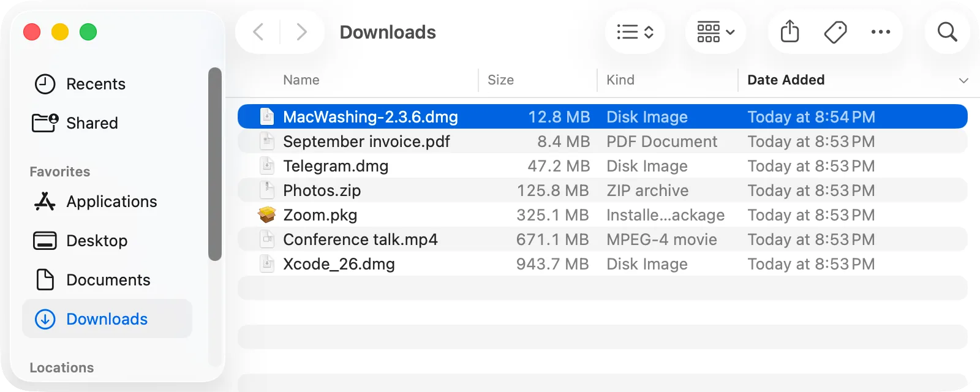The height and width of the screenshot is (392, 980).
Task: Go back with the left chevron button
Action: coord(258,32)
